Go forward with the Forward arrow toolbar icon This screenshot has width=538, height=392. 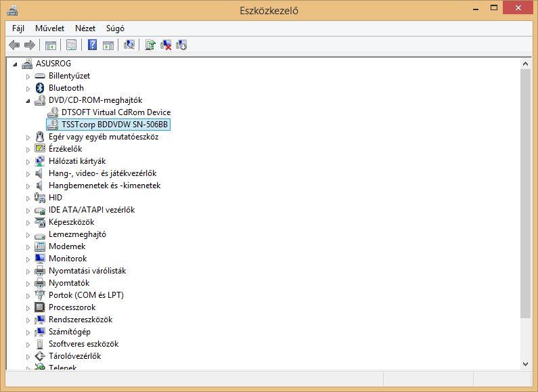point(30,45)
